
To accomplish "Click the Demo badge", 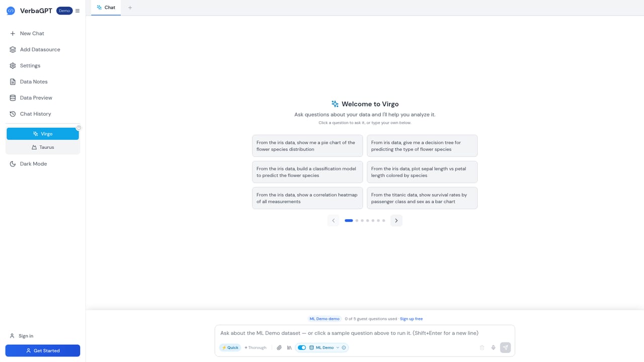I will (64, 11).
